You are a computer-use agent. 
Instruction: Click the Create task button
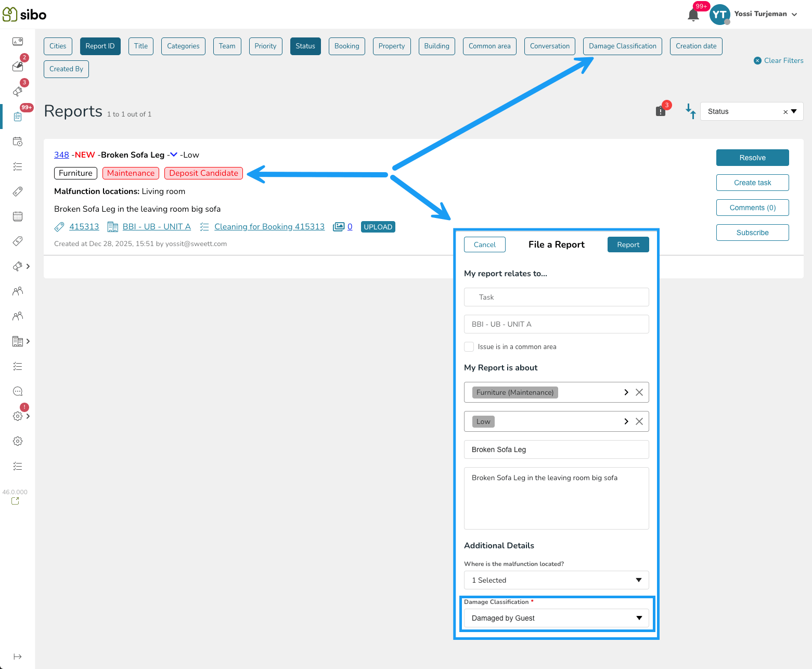753,183
